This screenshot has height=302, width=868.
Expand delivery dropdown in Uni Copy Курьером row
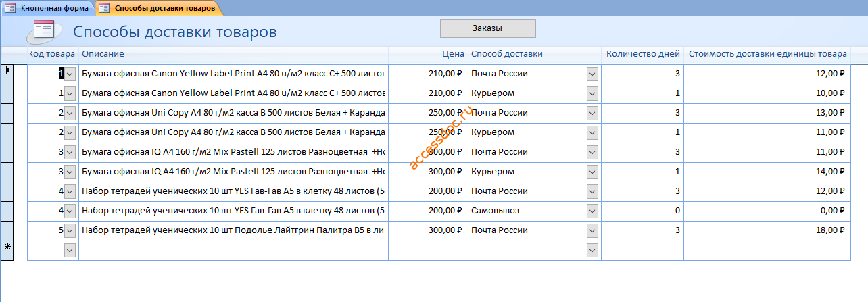(x=593, y=132)
